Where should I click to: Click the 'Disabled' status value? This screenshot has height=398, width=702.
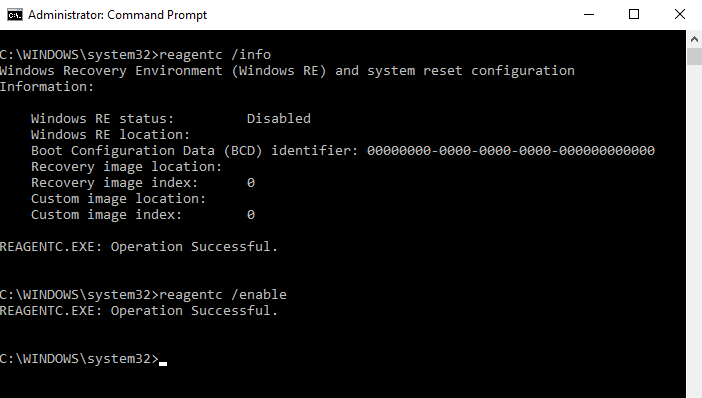pos(278,119)
